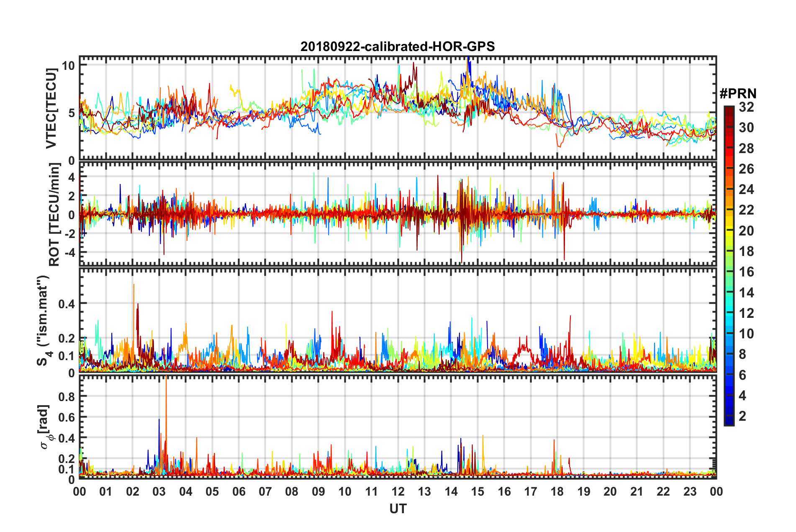Click the PRN colorbar strip
Screen dimensions: 796x532
click(729, 266)
